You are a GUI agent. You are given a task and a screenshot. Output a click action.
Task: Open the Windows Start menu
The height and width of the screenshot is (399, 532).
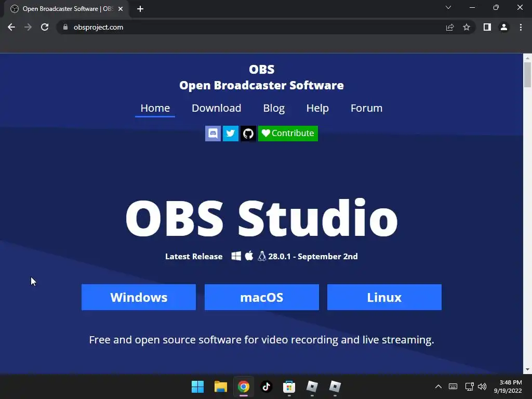(x=197, y=387)
